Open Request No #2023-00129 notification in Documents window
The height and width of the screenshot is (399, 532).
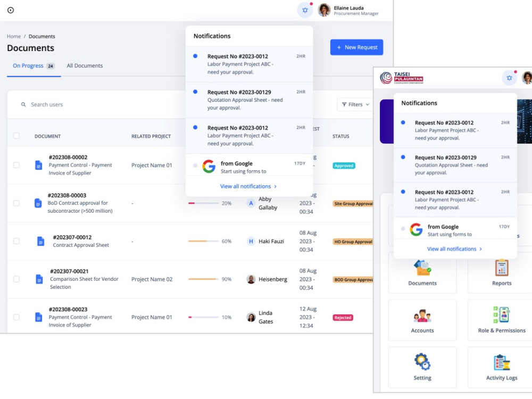pyautogui.click(x=250, y=100)
